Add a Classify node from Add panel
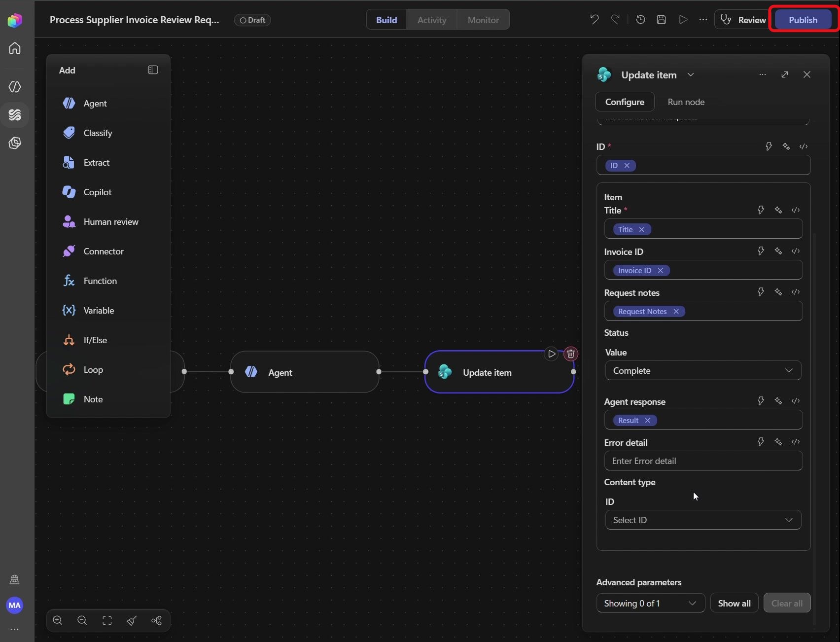This screenshot has height=642, width=840. pyautogui.click(x=108, y=133)
